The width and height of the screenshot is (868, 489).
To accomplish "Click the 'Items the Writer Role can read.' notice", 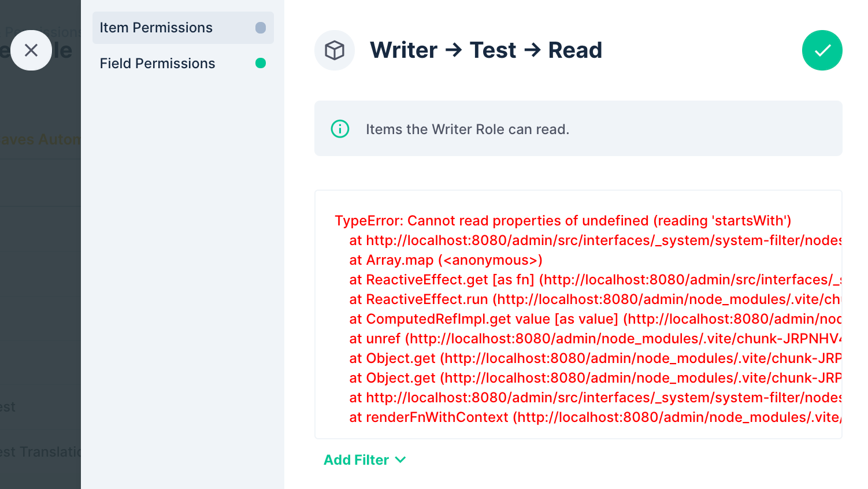I will point(578,128).
